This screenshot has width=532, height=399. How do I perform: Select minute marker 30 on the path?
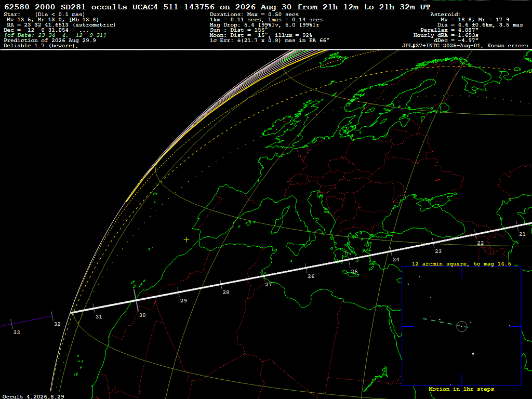point(142,315)
